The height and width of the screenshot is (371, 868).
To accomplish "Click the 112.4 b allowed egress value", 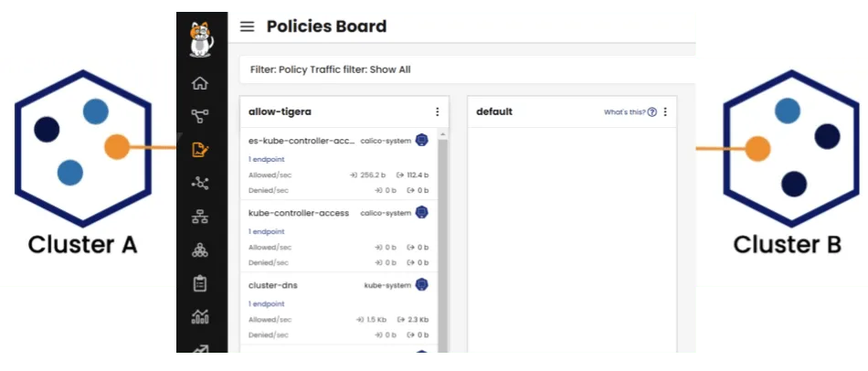I will [x=417, y=175].
